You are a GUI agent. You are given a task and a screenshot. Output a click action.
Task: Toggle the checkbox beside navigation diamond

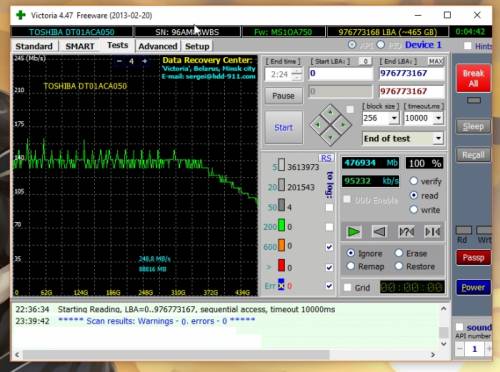point(350,109)
